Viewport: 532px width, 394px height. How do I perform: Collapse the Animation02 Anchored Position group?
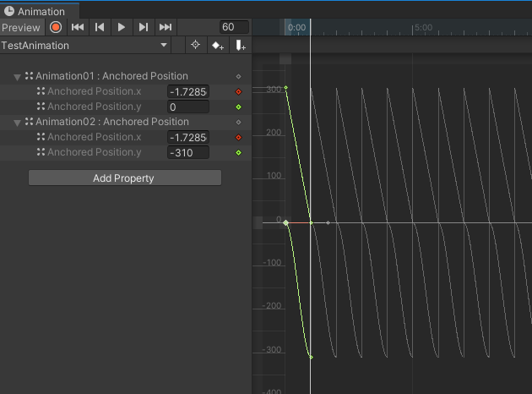pyautogui.click(x=18, y=123)
